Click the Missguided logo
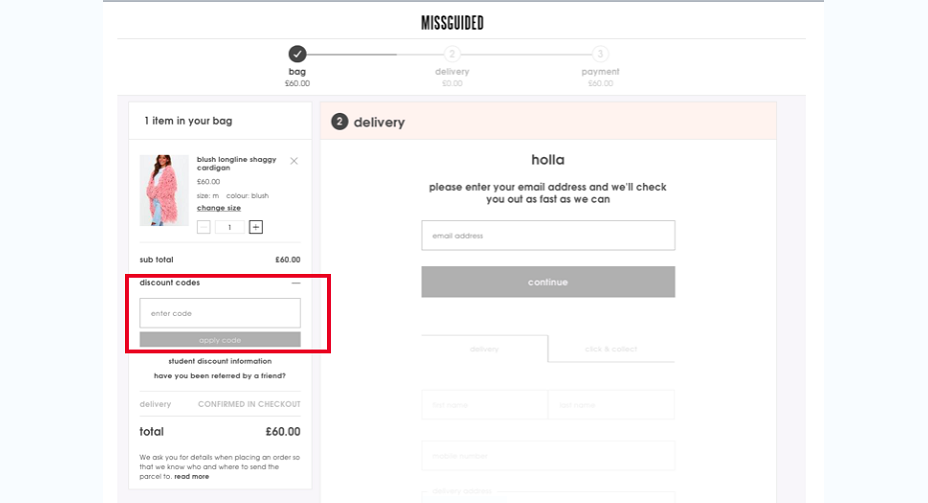The height and width of the screenshot is (503, 928). click(452, 23)
